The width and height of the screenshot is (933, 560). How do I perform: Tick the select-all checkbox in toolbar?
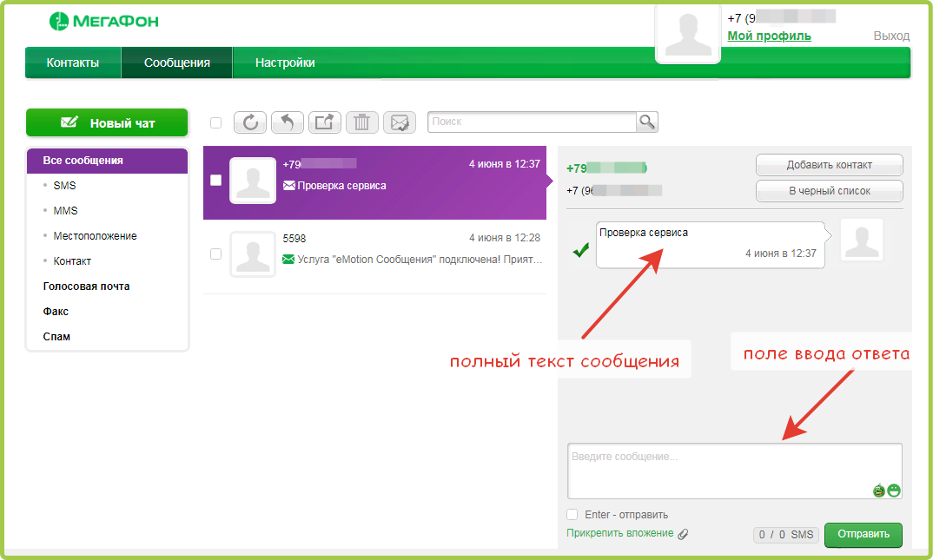click(x=216, y=122)
